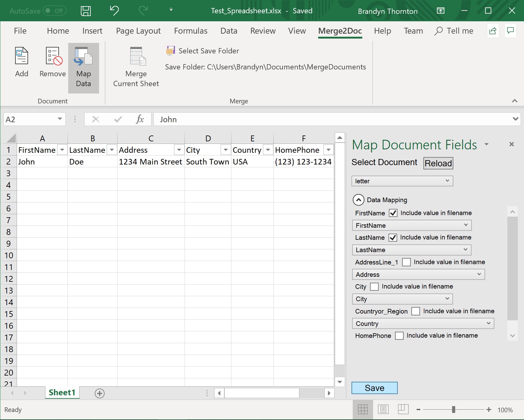Click the Add document icon
This screenshot has width=524, height=420.
[22, 56]
